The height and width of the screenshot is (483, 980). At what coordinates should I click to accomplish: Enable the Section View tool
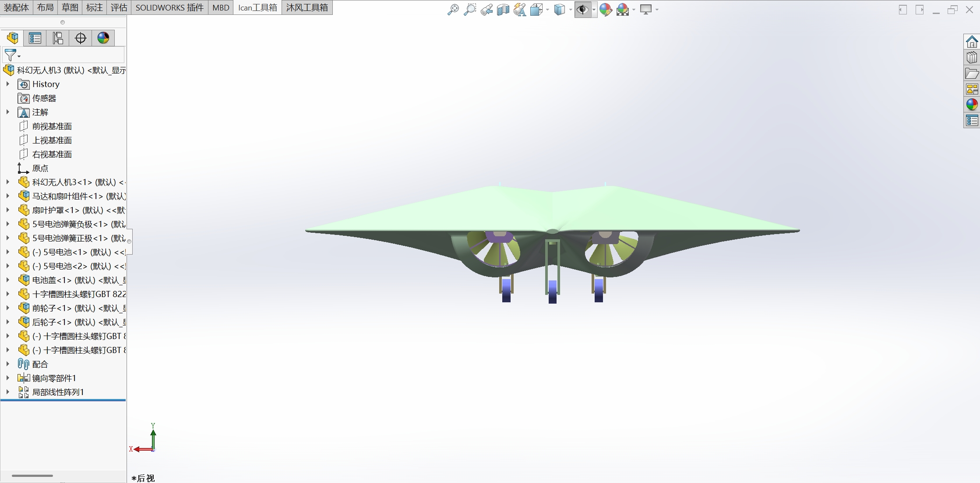click(x=503, y=9)
